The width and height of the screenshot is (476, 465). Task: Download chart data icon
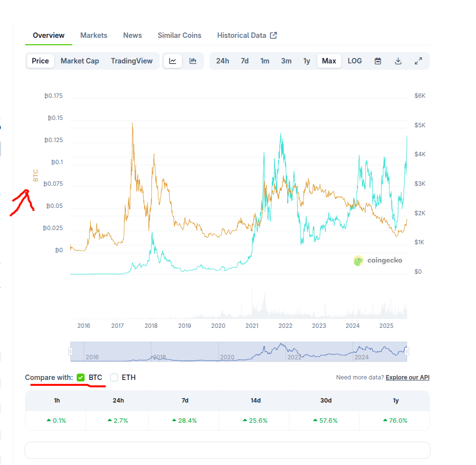point(398,61)
